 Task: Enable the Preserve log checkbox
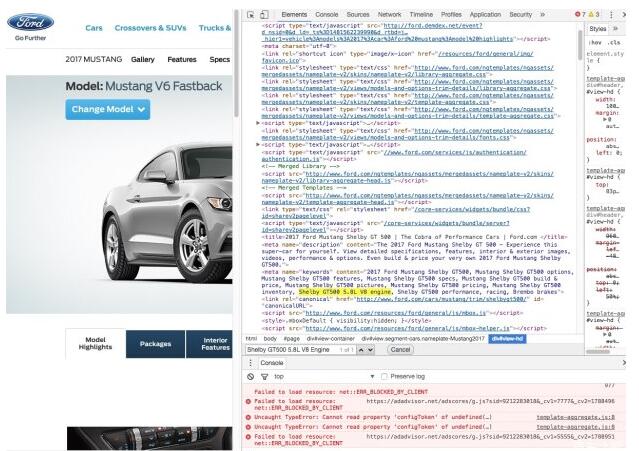384,376
